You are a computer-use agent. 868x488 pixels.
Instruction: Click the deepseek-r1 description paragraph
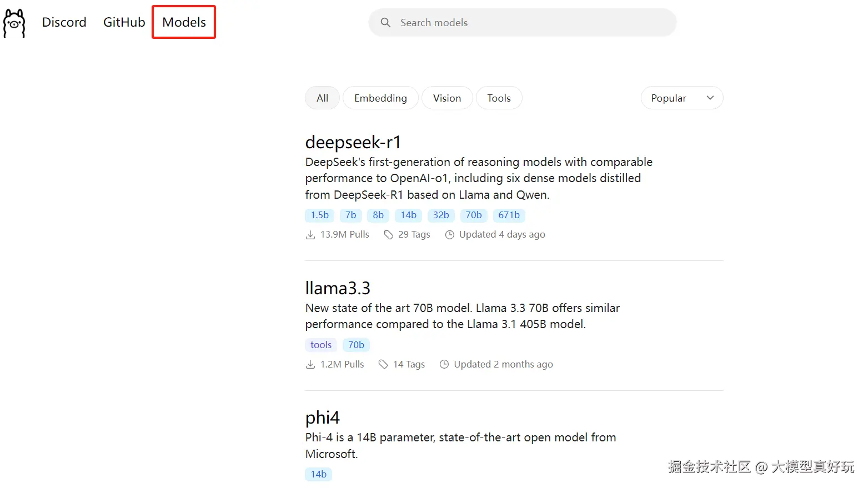coord(479,178)
